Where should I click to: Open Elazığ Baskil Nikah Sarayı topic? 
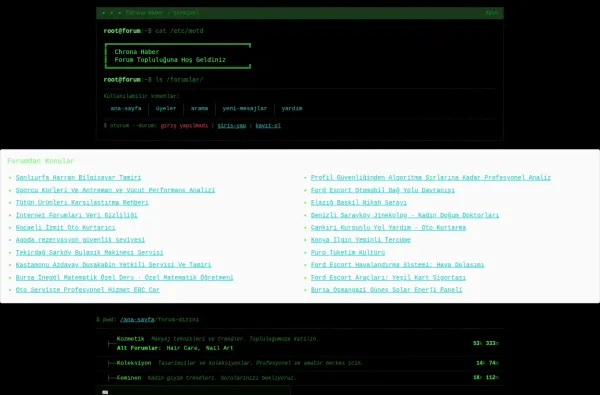359,202
